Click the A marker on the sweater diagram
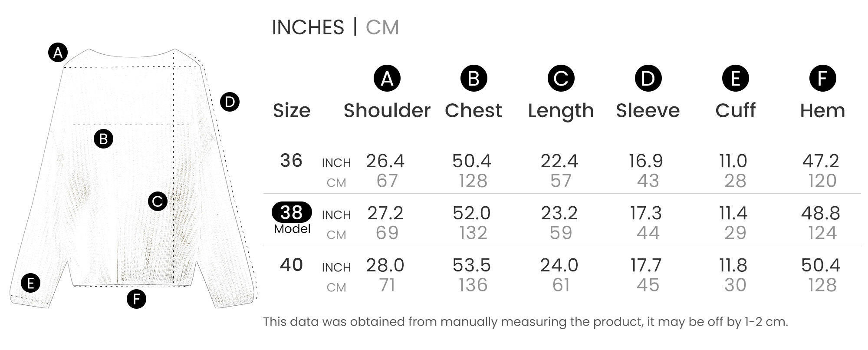 tap(58, 53)
